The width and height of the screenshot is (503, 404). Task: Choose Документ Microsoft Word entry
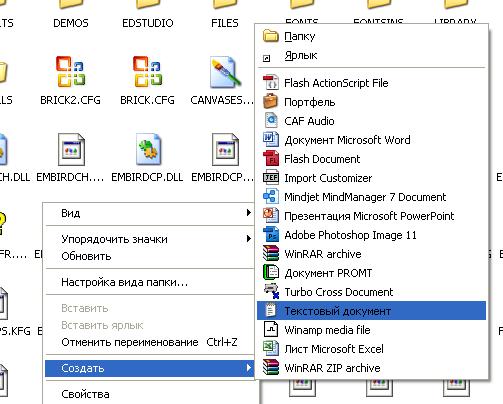pos(371,140)
